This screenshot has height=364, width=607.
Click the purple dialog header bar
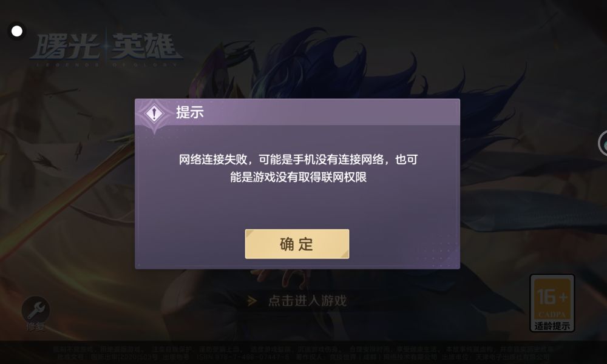297,112
